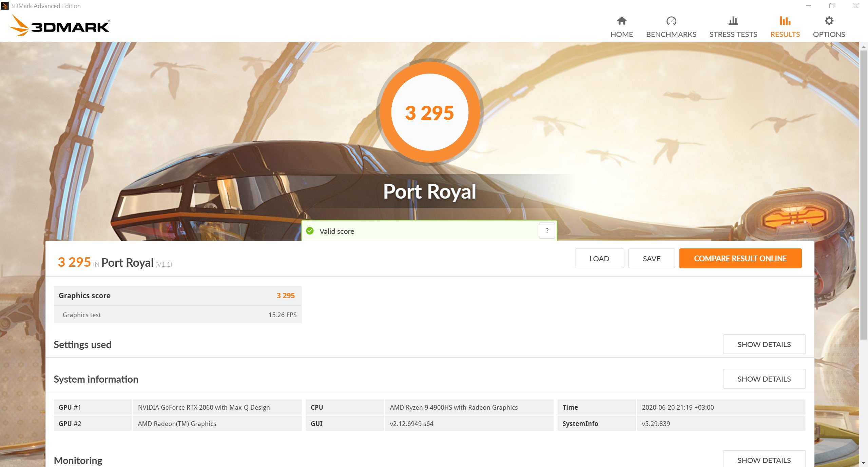Click the 'Settings used' heading
This screenshot has width=868, height=467.
coord(82,345)
